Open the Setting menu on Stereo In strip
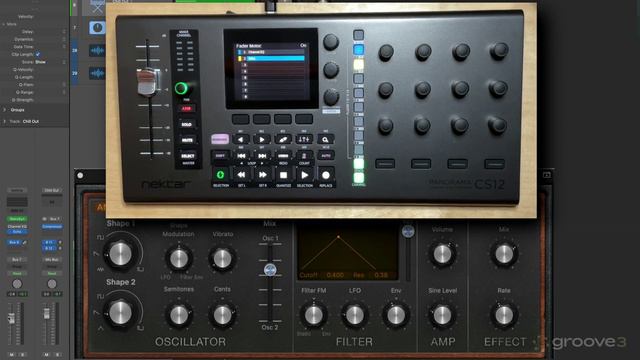640x360 pixels. click(x=17, y=190)
